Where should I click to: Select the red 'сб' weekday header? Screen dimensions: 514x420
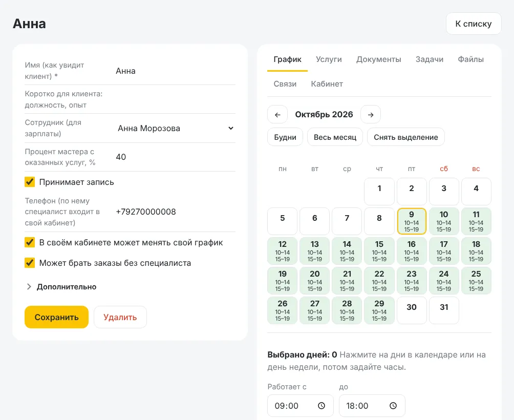click(x=444, y=169)
